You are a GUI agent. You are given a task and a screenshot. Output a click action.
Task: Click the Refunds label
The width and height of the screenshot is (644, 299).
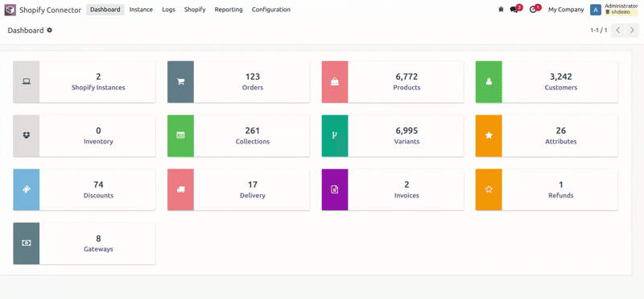click(561, 195)
